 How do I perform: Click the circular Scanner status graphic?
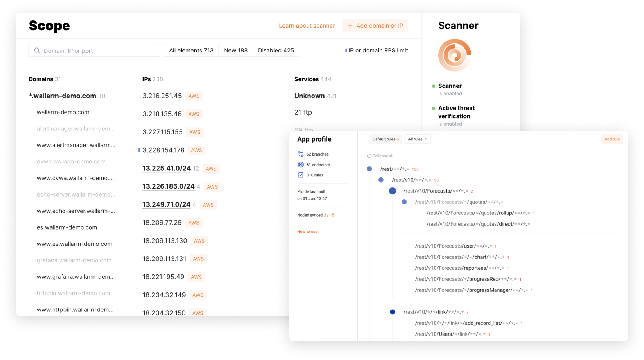[x=454, y=55]
